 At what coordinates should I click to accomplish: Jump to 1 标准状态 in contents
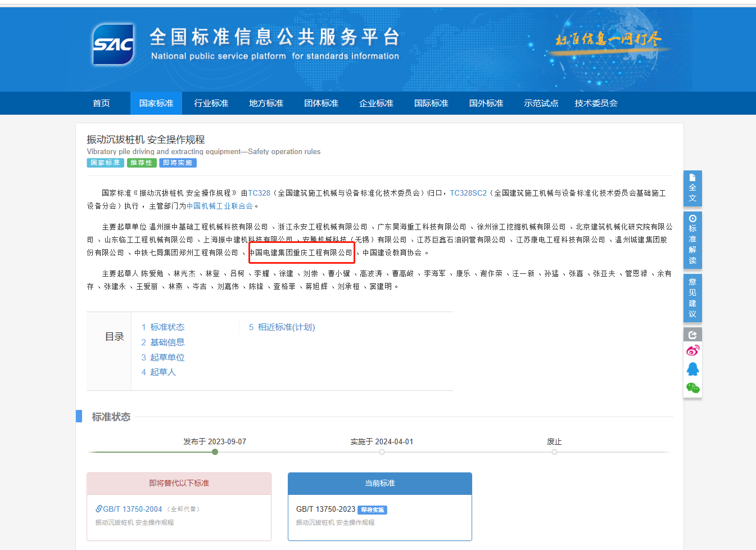(163, 327)
